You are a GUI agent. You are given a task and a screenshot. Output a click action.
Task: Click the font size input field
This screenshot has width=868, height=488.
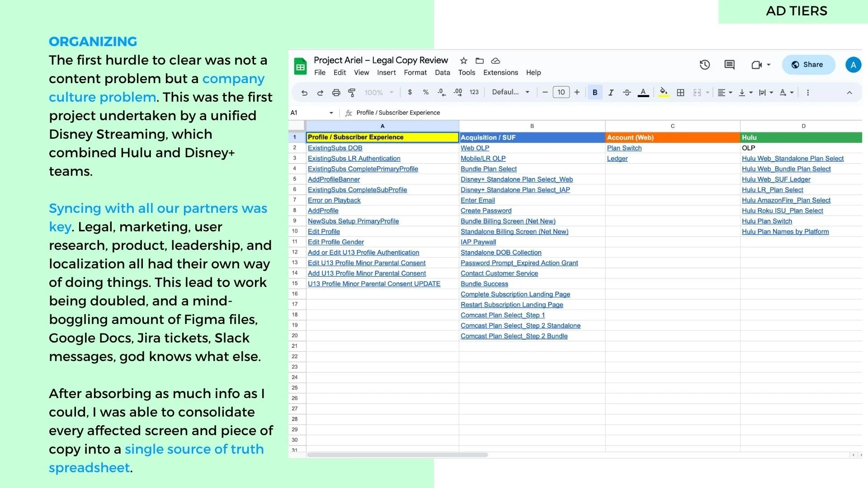click(x=561, y=92)
